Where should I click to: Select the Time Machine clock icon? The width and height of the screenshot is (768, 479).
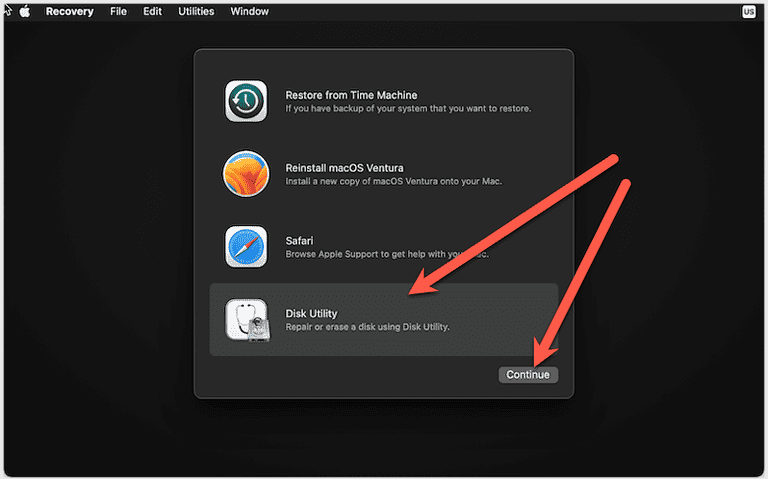pos(246,101)
